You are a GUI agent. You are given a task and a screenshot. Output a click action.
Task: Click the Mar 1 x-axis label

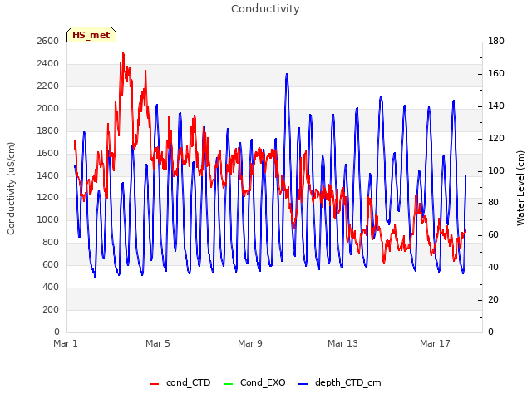[x=66, y=343]
